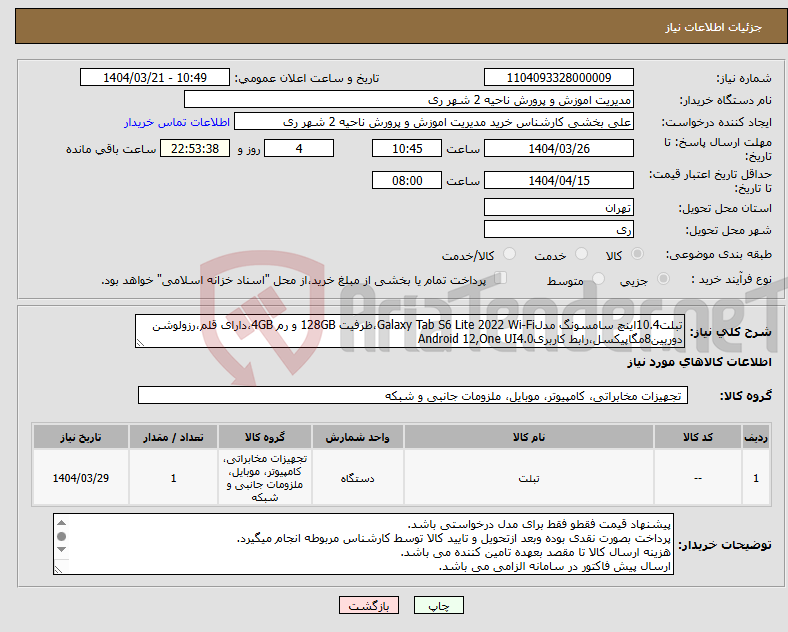788x632 pixels.
Task: Click the scrollbar thumb in buyer notes
Action: [x=61, y=537]
